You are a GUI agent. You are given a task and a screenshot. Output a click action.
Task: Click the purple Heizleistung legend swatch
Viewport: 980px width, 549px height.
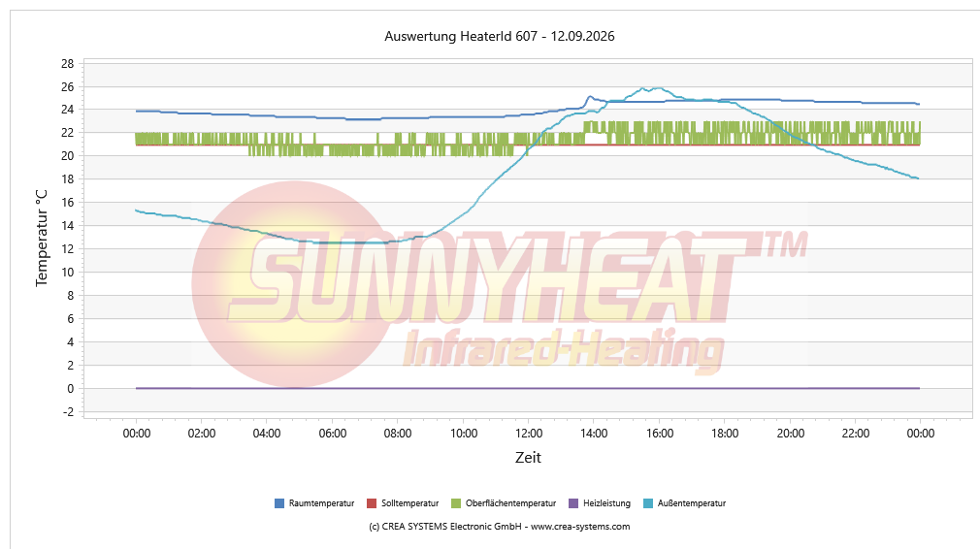coord(573,503)
